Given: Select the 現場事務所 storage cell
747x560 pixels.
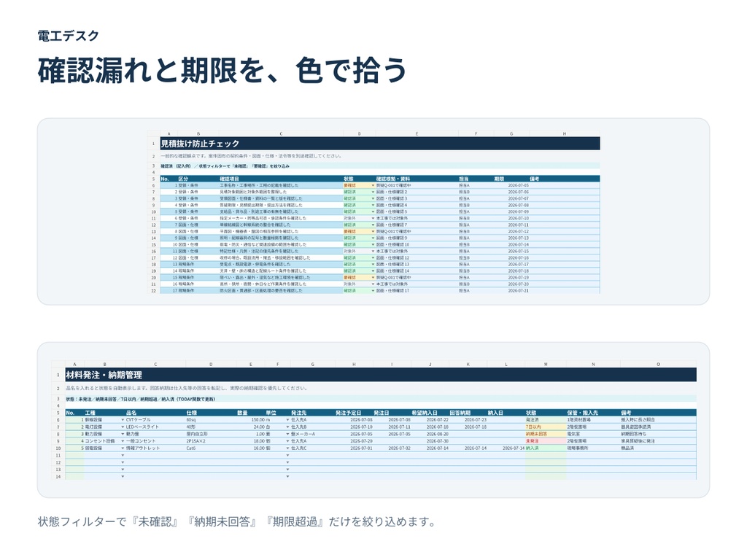Looking at the screenshot, I should point(593,448).
